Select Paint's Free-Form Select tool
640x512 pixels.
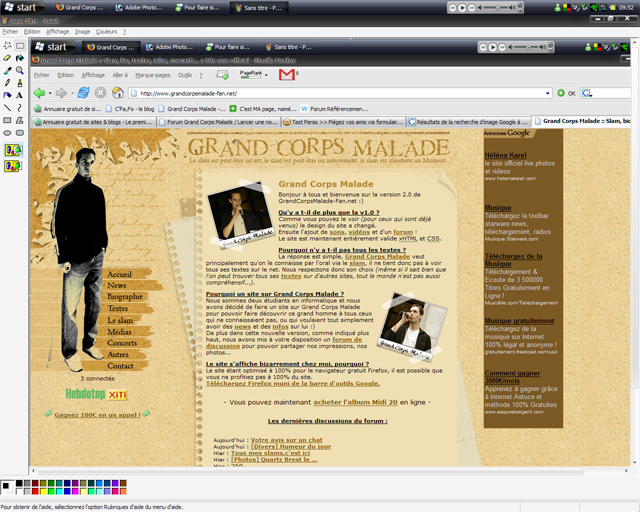tap(7, 45)
